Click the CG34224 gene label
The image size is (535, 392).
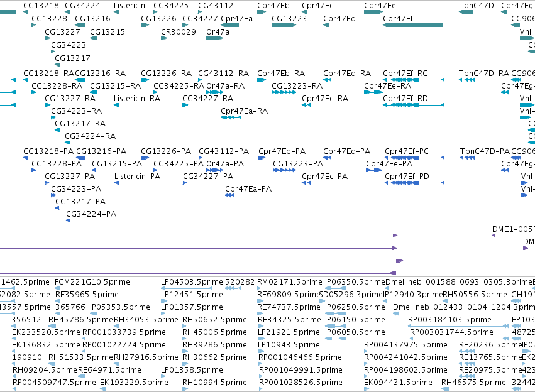pyautogui.click(x=82, y=6)
